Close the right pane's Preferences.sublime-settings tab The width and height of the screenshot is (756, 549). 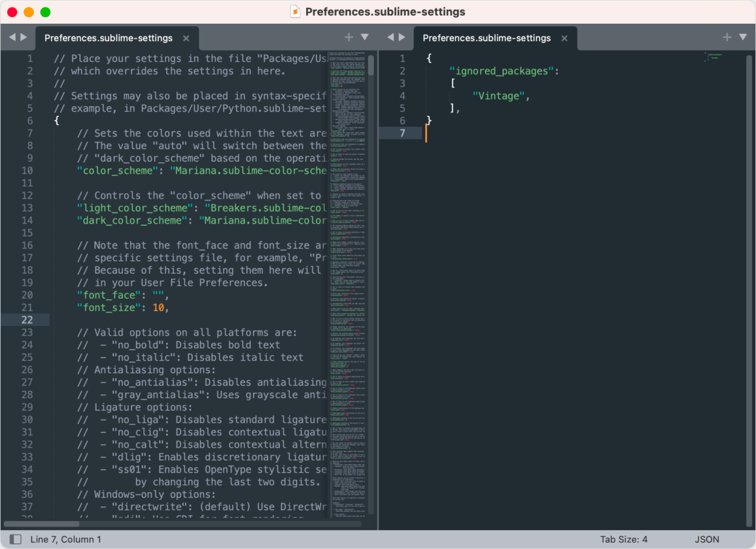point(564,38)
